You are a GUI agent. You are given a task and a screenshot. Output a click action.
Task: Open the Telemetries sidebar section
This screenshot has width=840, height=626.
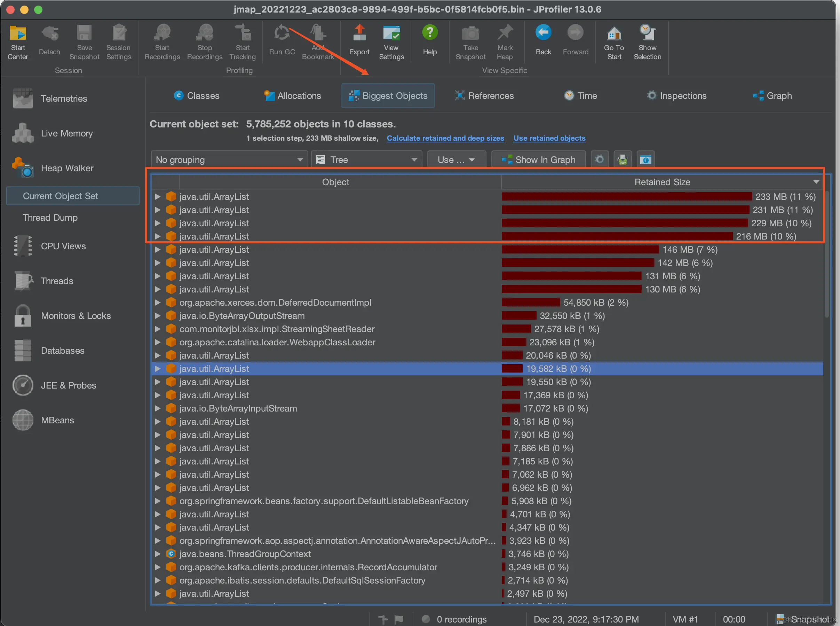click(x=64, y=99)
